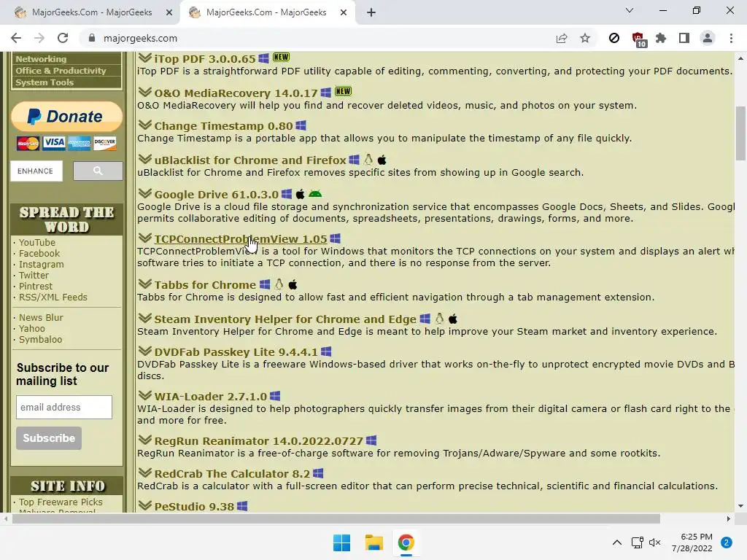
Task: Open the Symbaloo link
Action: click(41, 340)
